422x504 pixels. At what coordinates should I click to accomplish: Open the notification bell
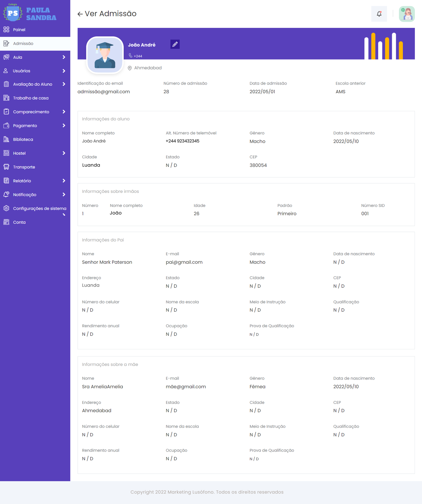coord(379,14)
